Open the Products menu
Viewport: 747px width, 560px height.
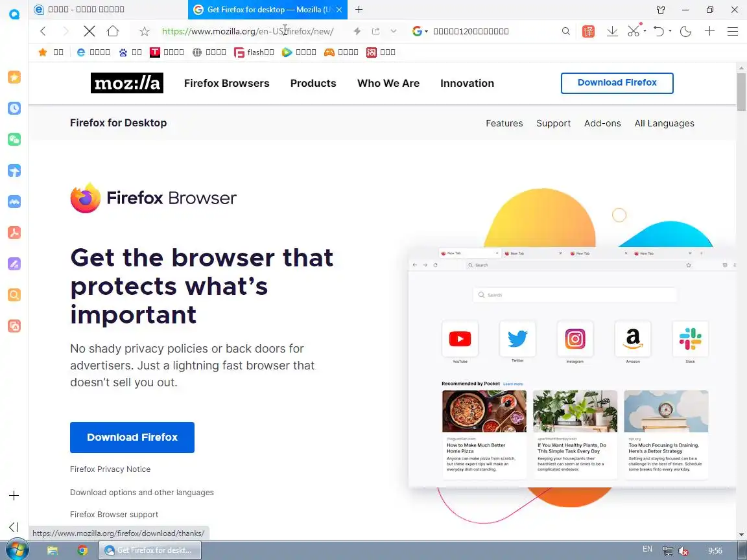tap(313, 84)
